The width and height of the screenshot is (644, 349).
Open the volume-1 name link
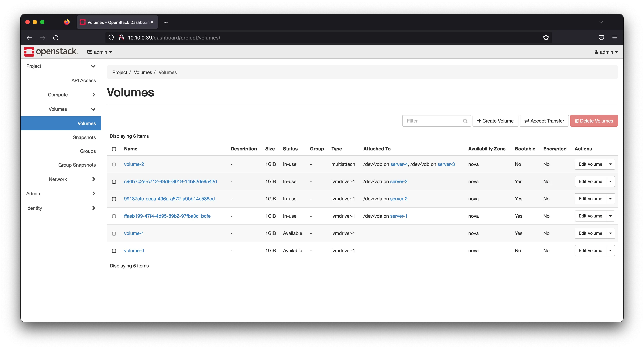[134, 233]
